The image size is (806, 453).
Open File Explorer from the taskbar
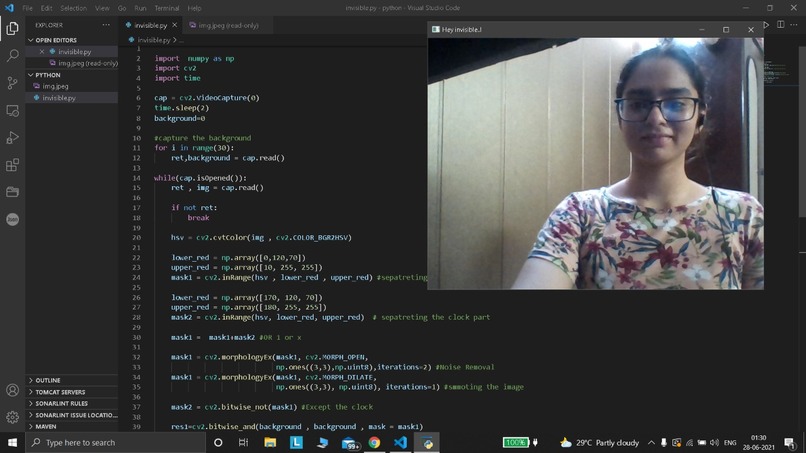click(270, 442)
